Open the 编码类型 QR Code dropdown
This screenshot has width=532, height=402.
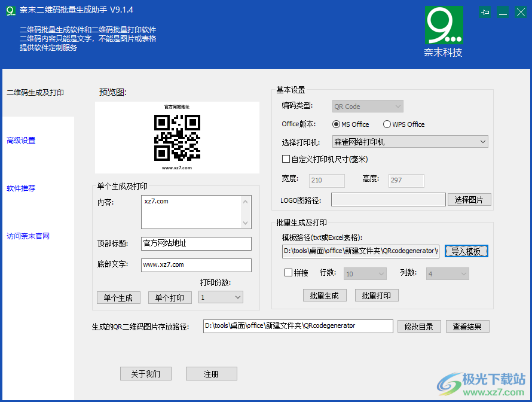pyautogui.click(x=368, y=106)
